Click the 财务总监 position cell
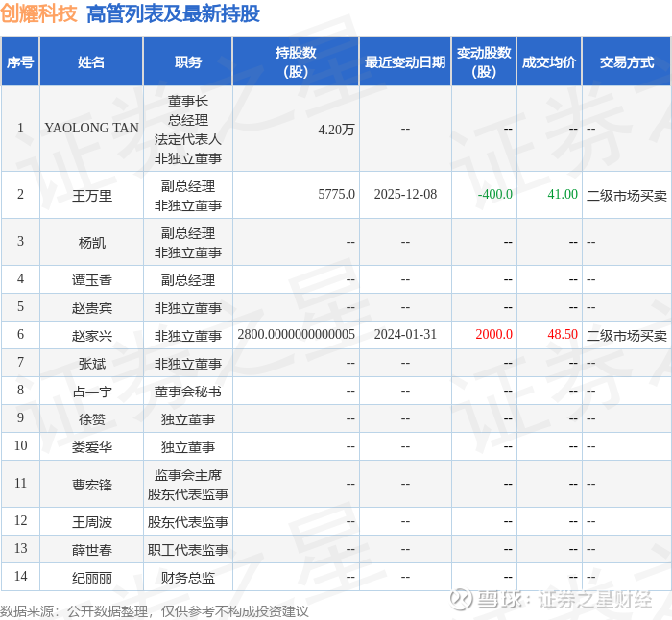 pyautogui.click(x=188, y=578)
